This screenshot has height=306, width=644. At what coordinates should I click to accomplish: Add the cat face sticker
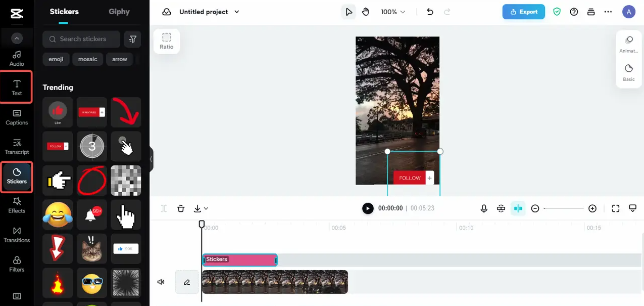click(91, 249)
